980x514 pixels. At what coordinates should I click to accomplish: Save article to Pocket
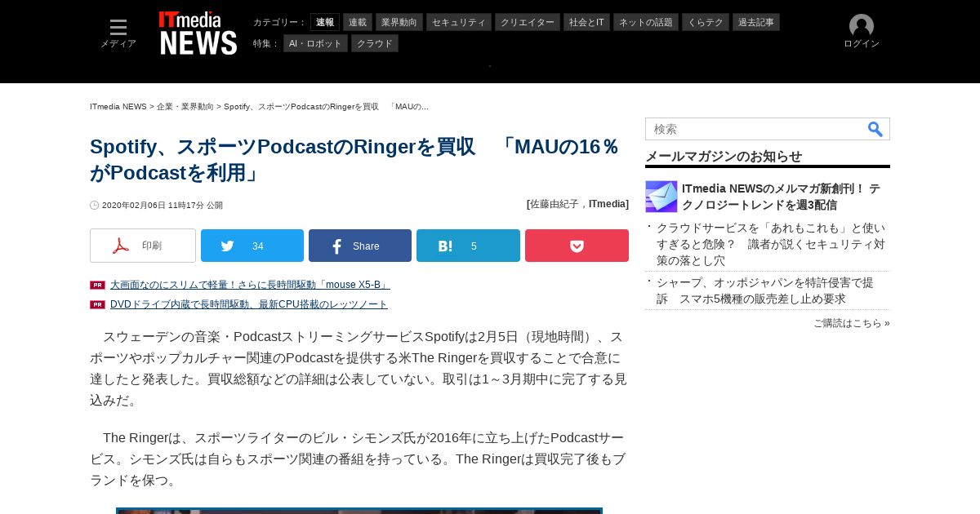click(577, 246)
